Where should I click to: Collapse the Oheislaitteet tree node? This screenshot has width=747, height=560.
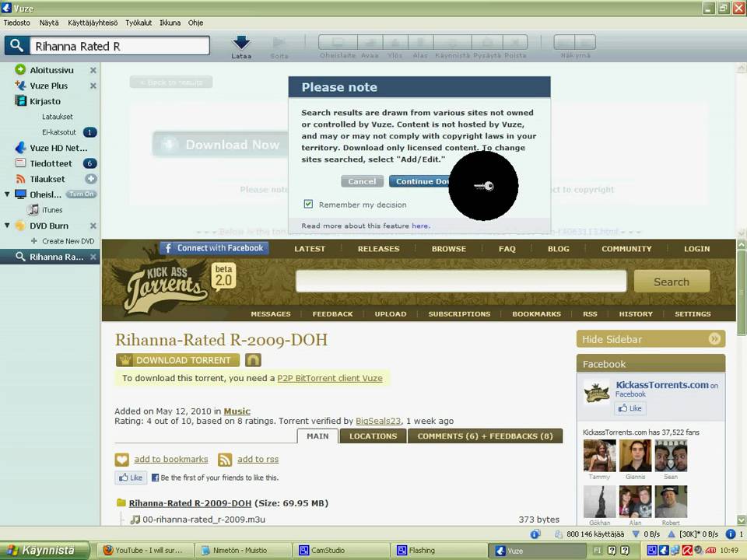click(7, 194)
